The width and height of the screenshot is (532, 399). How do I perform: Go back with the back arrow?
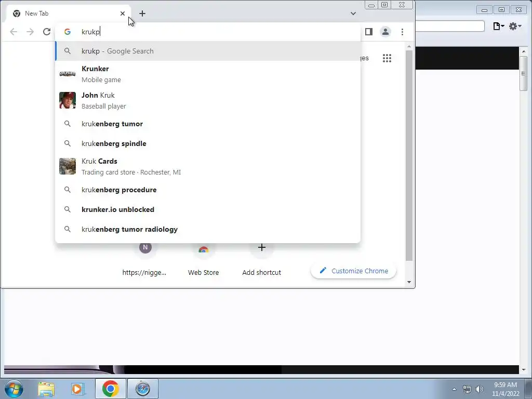(14, 32)
